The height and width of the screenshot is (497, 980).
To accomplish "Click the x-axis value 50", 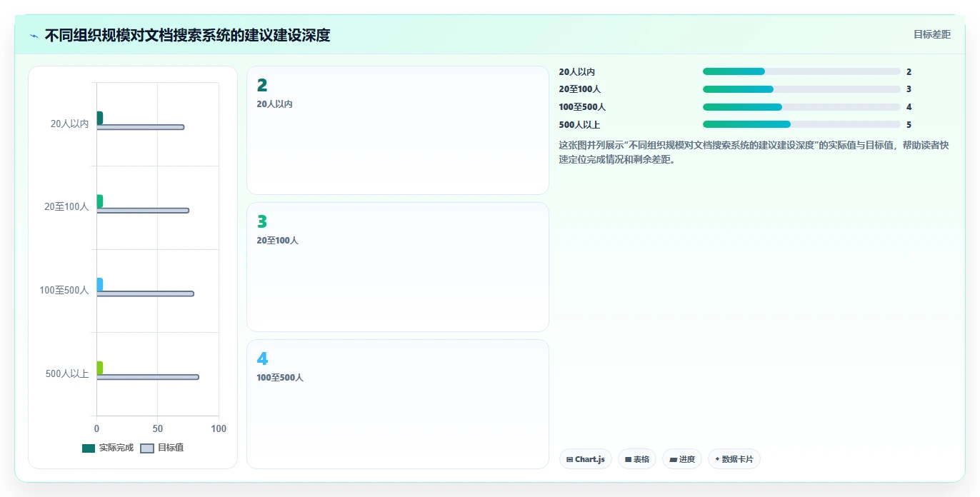I will [x=158, y=428].
